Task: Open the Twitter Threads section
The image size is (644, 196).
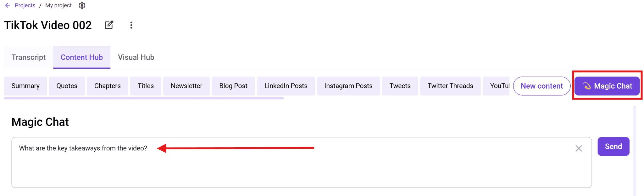Action: tap(450, 86)
